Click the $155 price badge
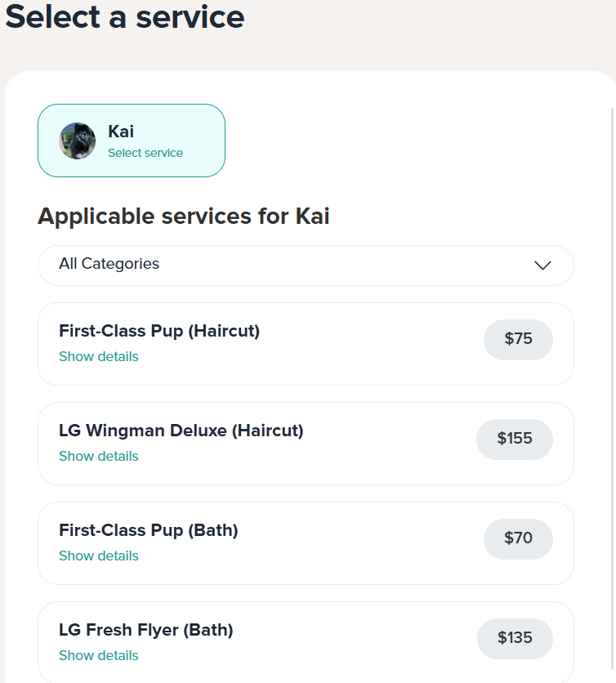Viewport: 616px width, 683px height. click(515, 439)
